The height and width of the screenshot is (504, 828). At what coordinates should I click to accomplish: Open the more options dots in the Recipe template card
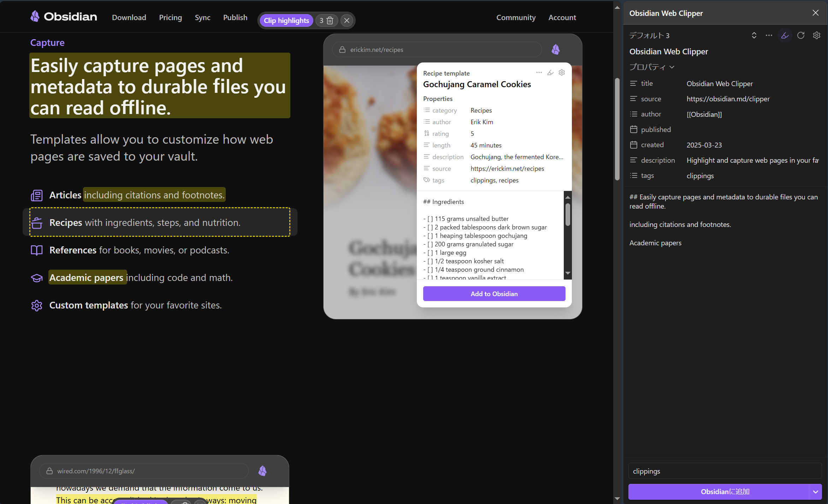[539, 72]
